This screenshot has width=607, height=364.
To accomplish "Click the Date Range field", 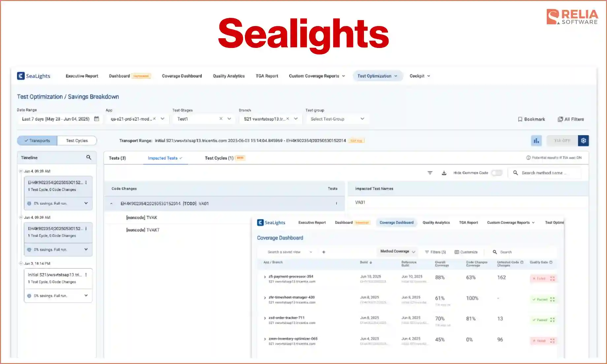I will (59, 119).
